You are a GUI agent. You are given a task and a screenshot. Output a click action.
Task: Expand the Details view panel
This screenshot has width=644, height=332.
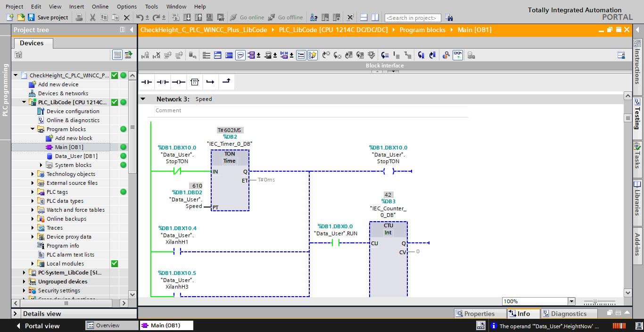pyautogui.click(x=16, y=314)
